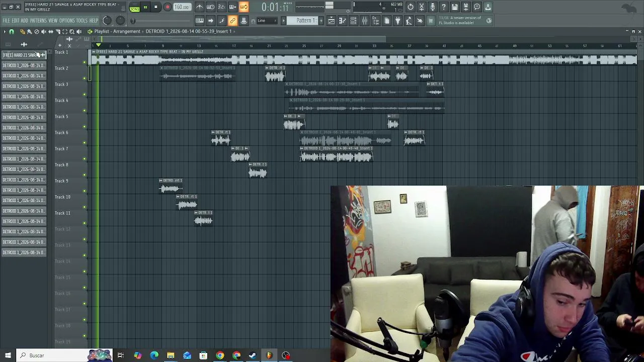Adjust the master pitch knob

click(x=120, y=21)
